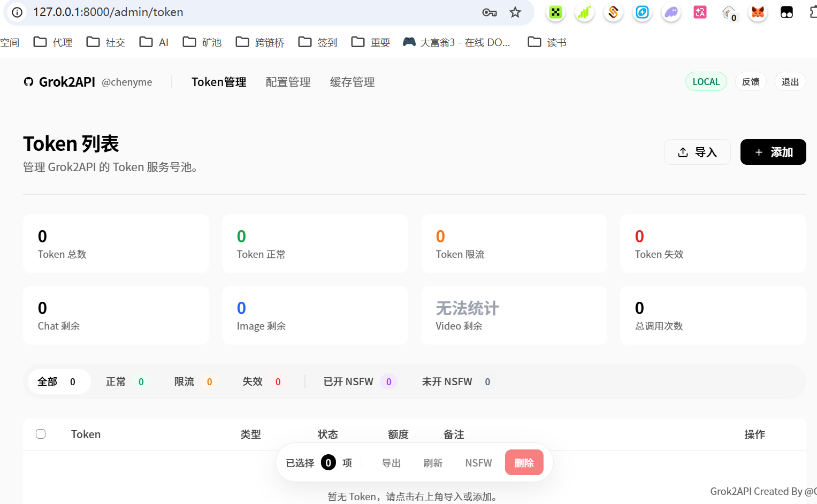This screenshot has width=817, height=504.
Task: Tick the select-all checkbox in the Token table header
Action: [41, 434]
